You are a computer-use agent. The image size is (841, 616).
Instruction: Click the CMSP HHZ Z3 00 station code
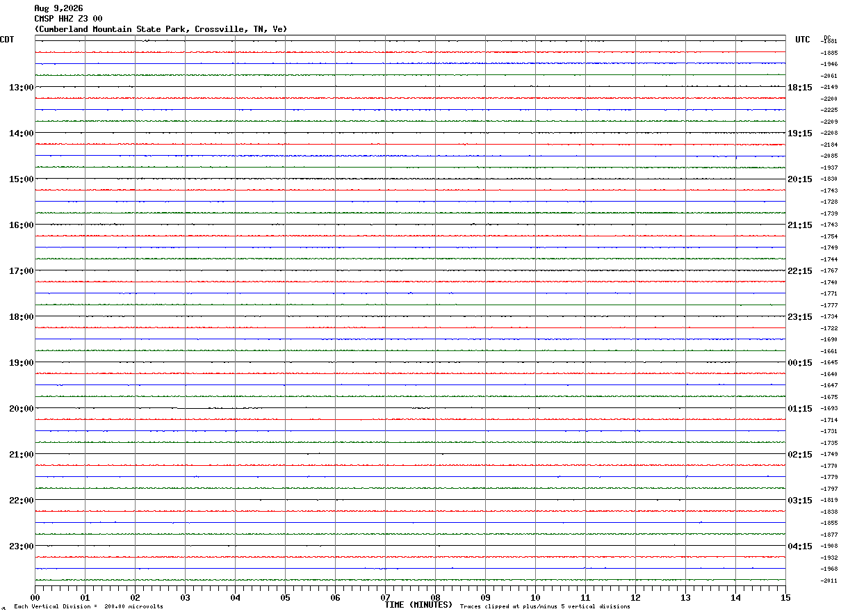[68, 19]
